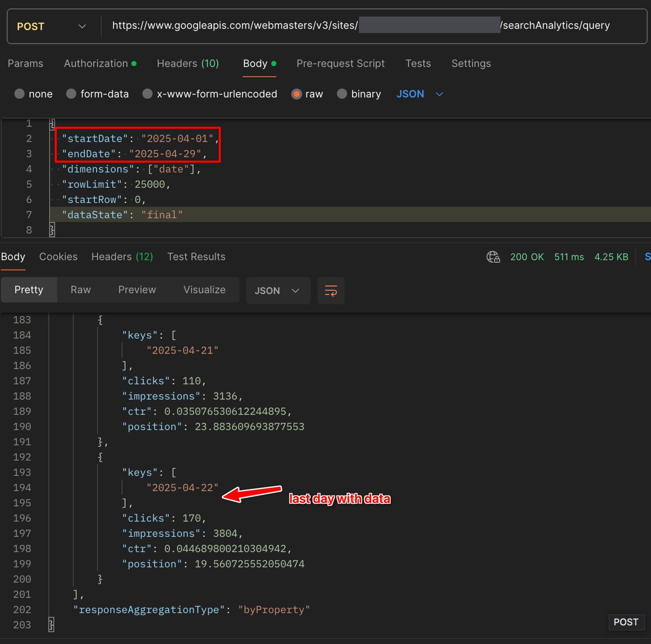This screenshot has height=644, width=651.
Task: Click the dataState final line
Action: click(122, 215)
